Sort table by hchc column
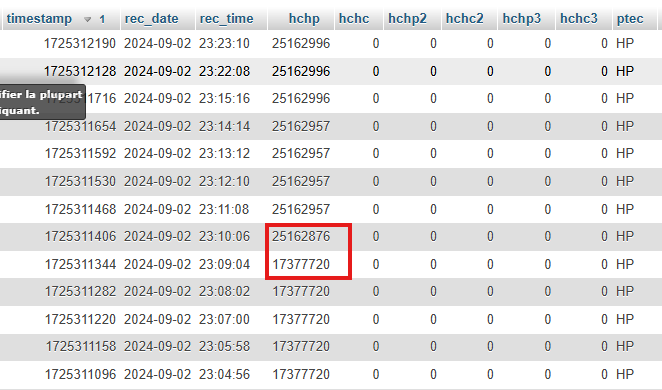Viewport: 662px width, 390px height. coord(354,19)
